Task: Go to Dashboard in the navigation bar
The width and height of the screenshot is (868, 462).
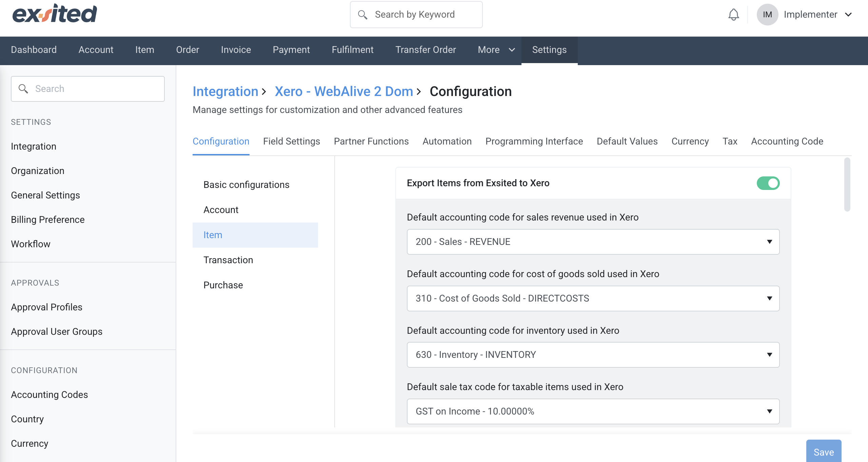Action: tap(34, 50)
